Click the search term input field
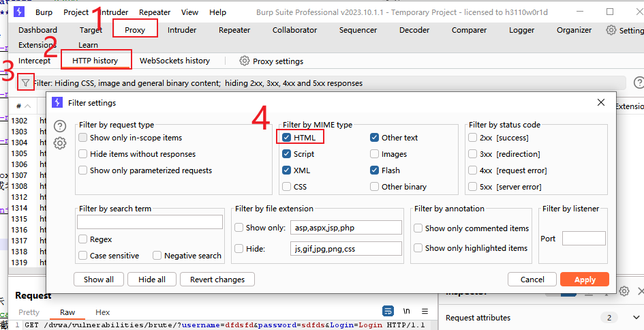This screenshot has height=330, width=644. tap(150, 222)
